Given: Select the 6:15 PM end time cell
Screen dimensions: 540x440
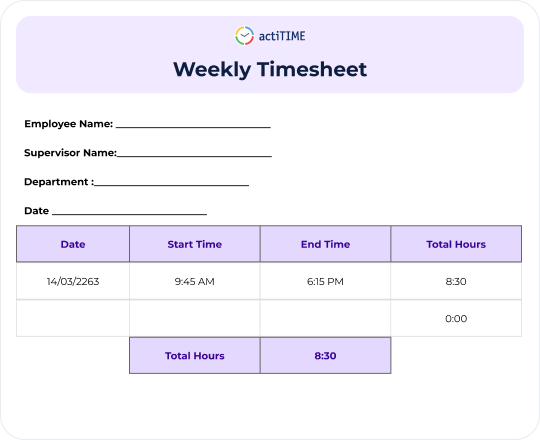Looking at the screenshot, I should [x=325, y=281].
